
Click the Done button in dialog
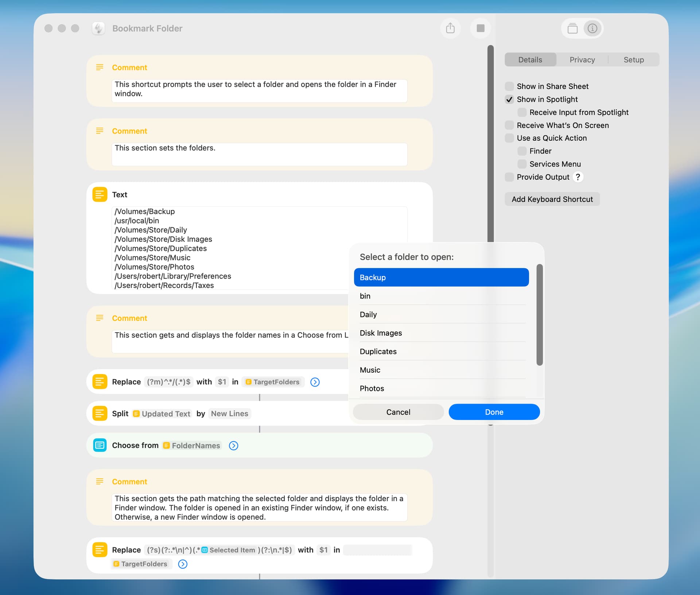coord(494,412)
